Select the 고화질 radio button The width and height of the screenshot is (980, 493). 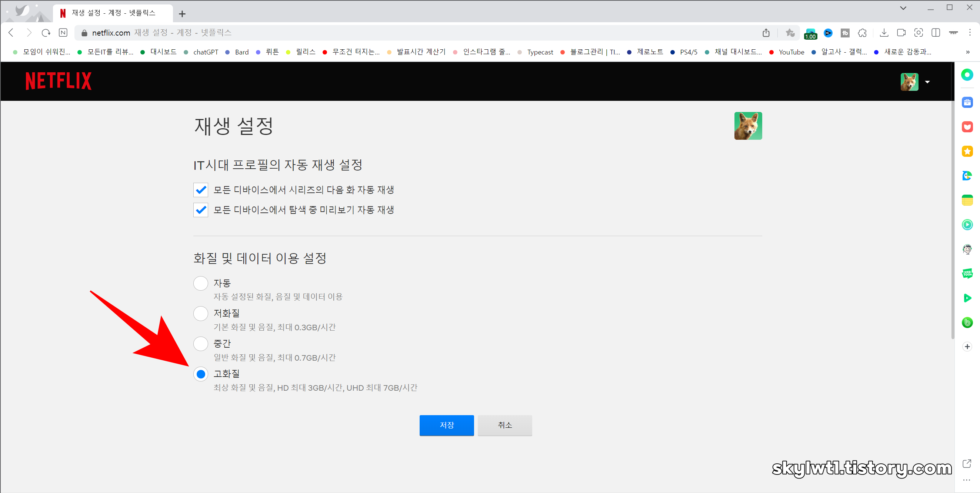tap(200, 374)
